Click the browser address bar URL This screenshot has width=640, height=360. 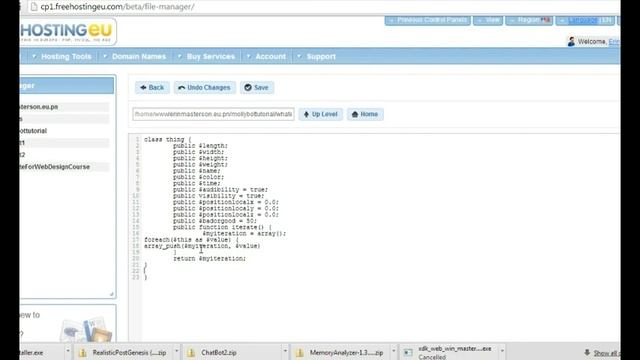pyautogui.click(x=118, y=7)
